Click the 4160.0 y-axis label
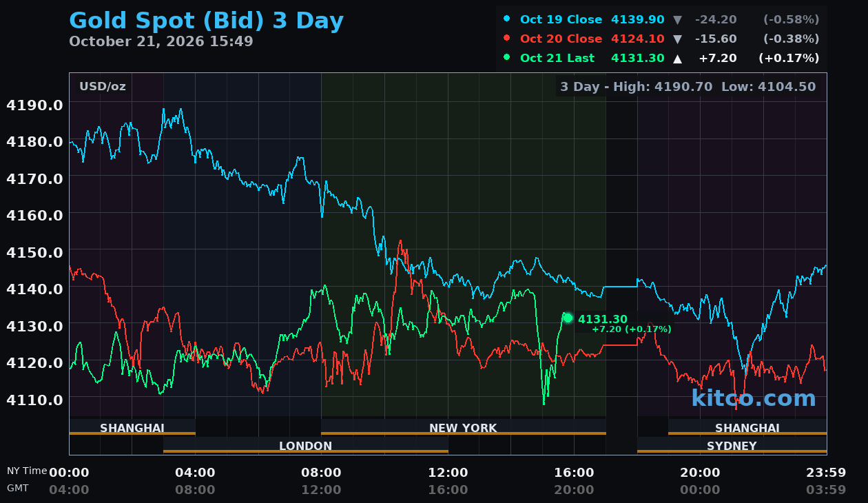The image size is (868, 503). [34, 215]
